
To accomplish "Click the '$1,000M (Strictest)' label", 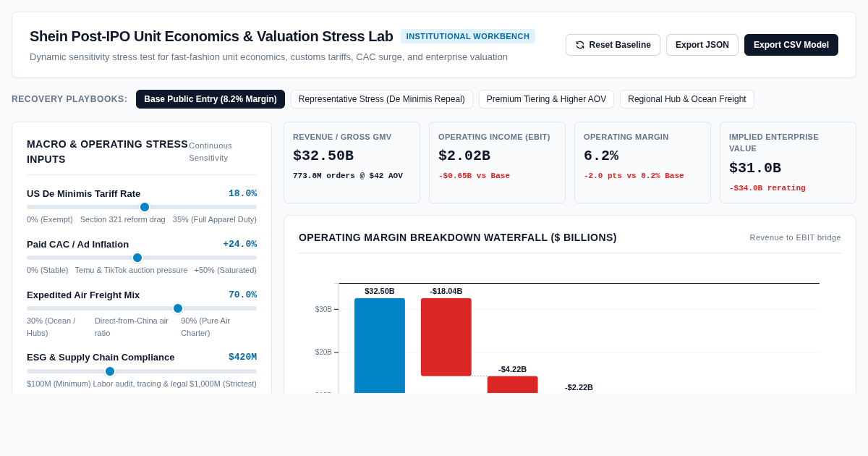I will 224,384.
